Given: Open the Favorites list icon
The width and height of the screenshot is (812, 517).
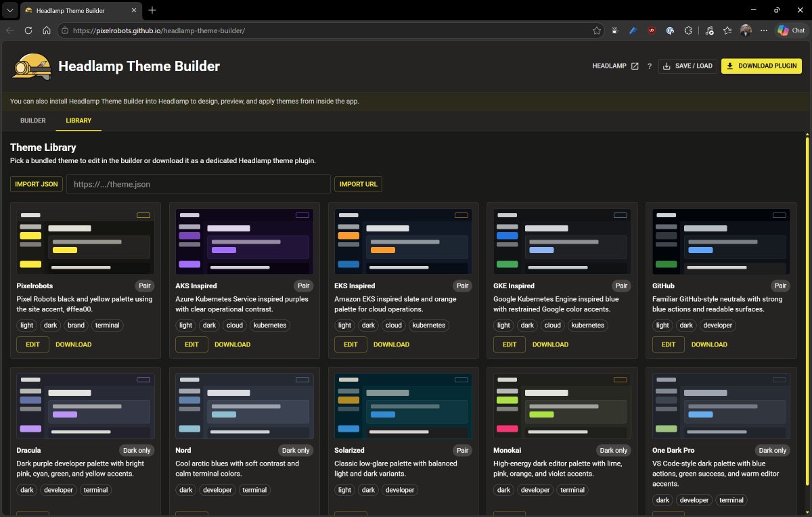Looking at the screenshot, I should (727, 30).
